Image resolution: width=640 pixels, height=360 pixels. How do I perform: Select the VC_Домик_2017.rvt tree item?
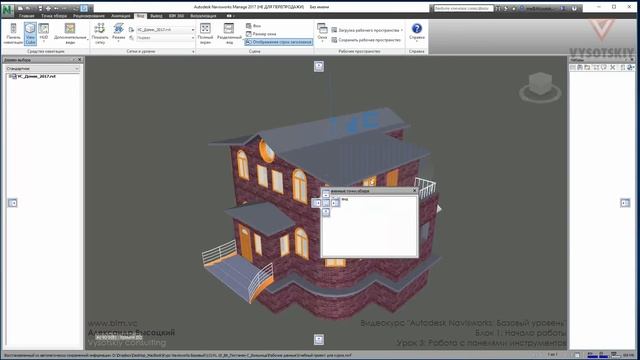tap(33, 76)
